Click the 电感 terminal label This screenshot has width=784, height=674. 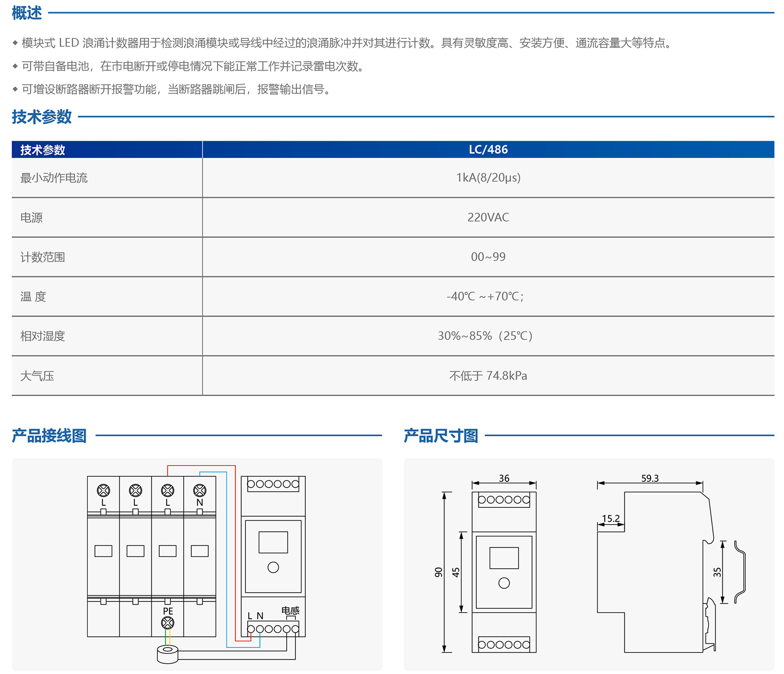coord(290,610)
